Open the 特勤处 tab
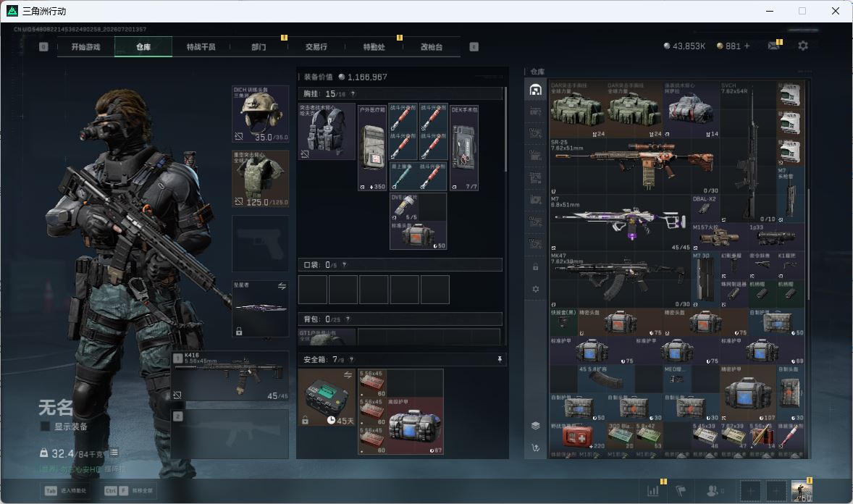 [374, 47]
